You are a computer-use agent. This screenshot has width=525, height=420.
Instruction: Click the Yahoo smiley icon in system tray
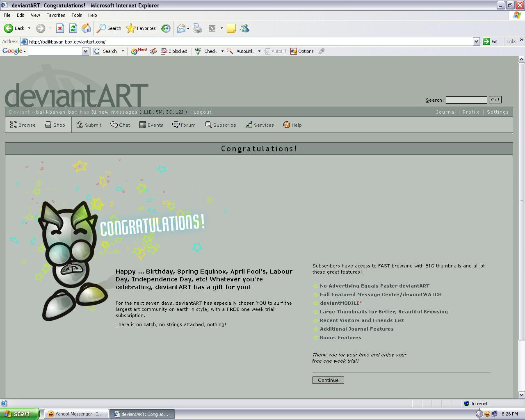pos(487,414)
